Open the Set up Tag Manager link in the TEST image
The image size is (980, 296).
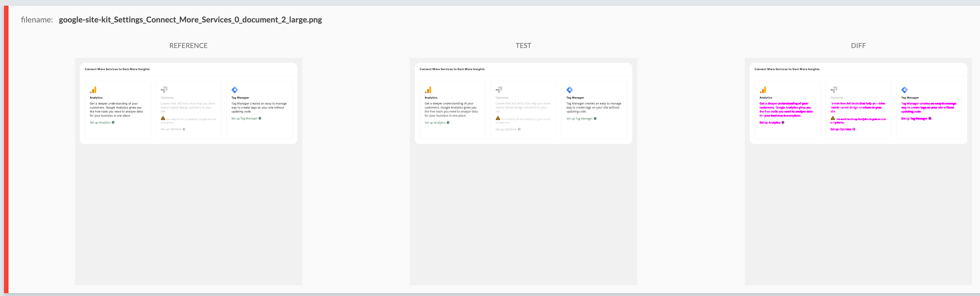[x=581, y=119]
